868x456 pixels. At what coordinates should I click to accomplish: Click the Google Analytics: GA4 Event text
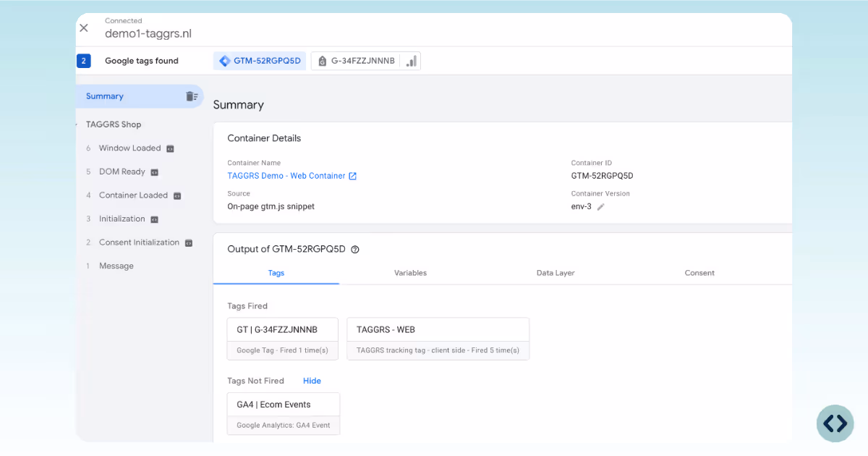point(284,426)
